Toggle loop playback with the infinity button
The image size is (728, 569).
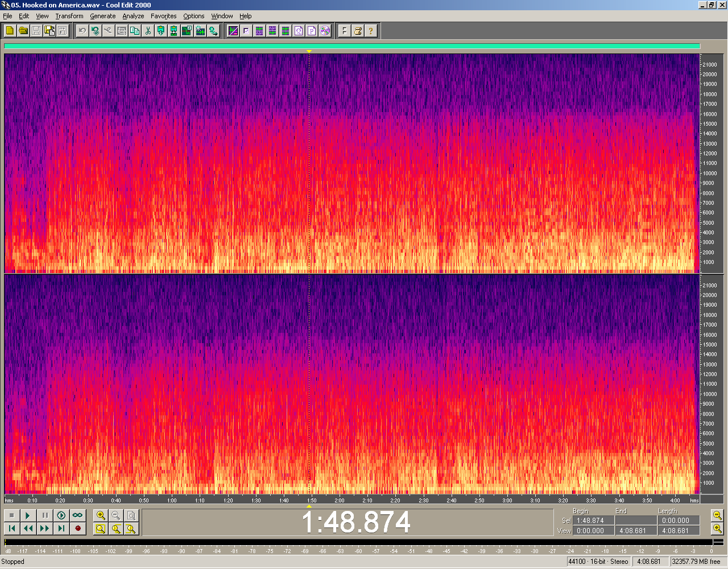(77, 516)
